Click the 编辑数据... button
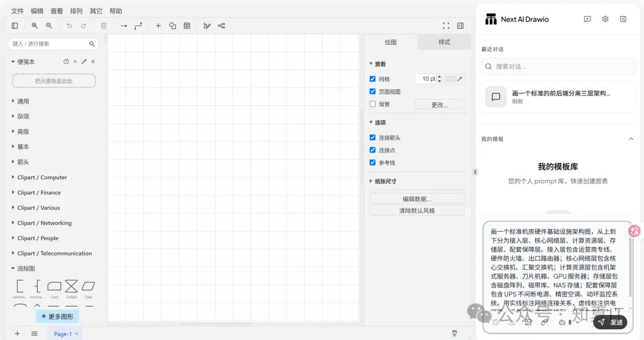The width and height of the screenshot is (644, 340). click(x=417, y=199)
